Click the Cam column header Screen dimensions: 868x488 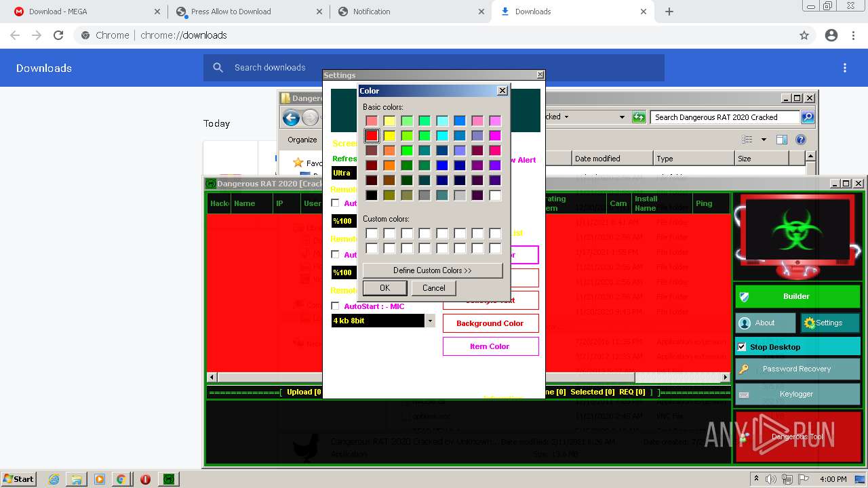618,203
